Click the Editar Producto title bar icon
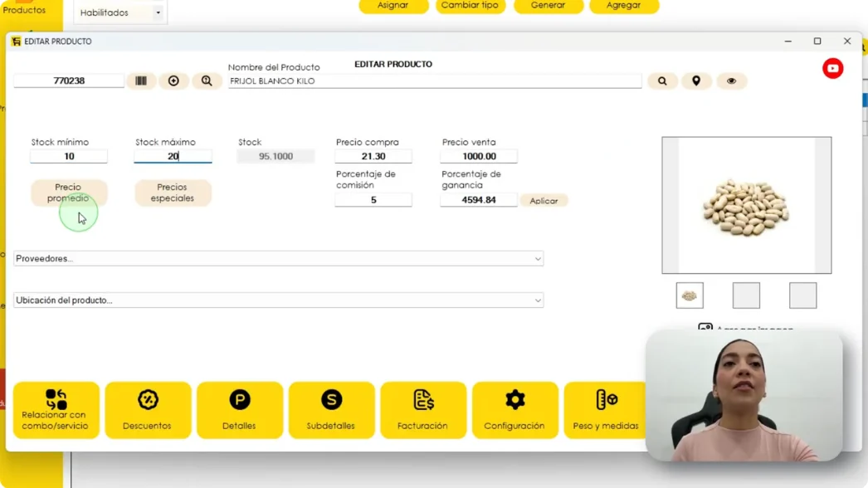This screenshot has height=488, width=868. pyautogui.click(x=16, y=41)
